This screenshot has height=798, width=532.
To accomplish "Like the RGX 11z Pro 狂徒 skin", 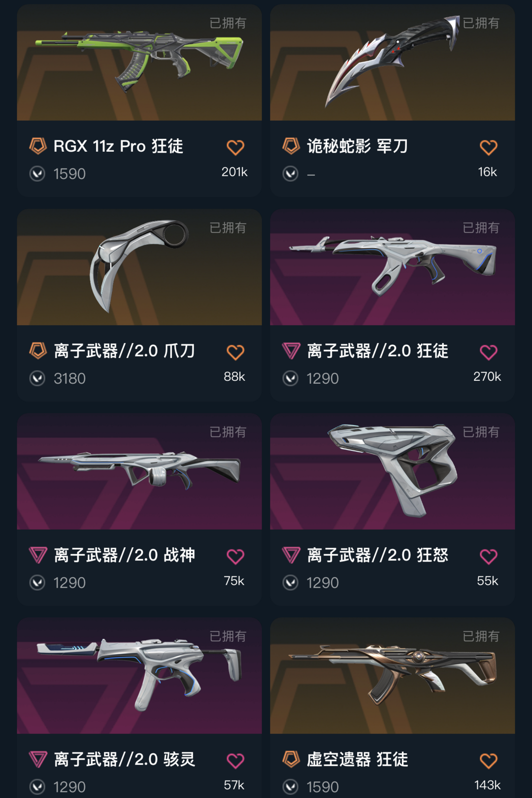I will (x=235, y=147).
